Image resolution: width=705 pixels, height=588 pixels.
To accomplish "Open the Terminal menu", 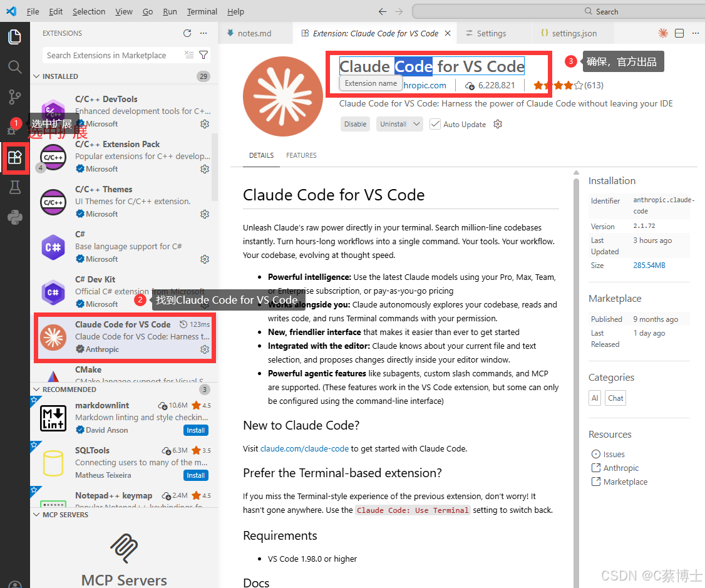I will [x=202, y=12].
